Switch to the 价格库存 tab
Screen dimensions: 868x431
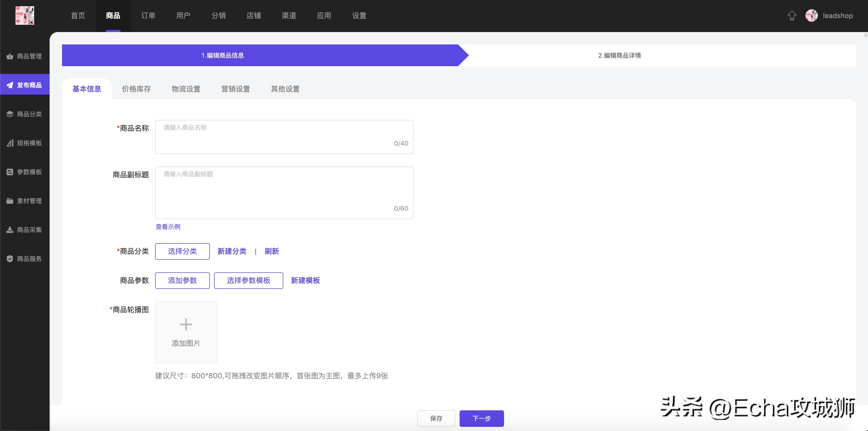coord(136,89)
